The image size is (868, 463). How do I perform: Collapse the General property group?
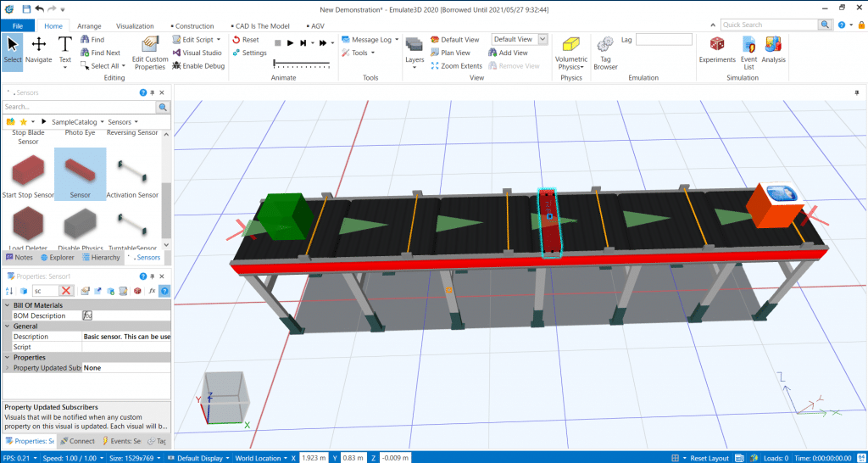7,326
